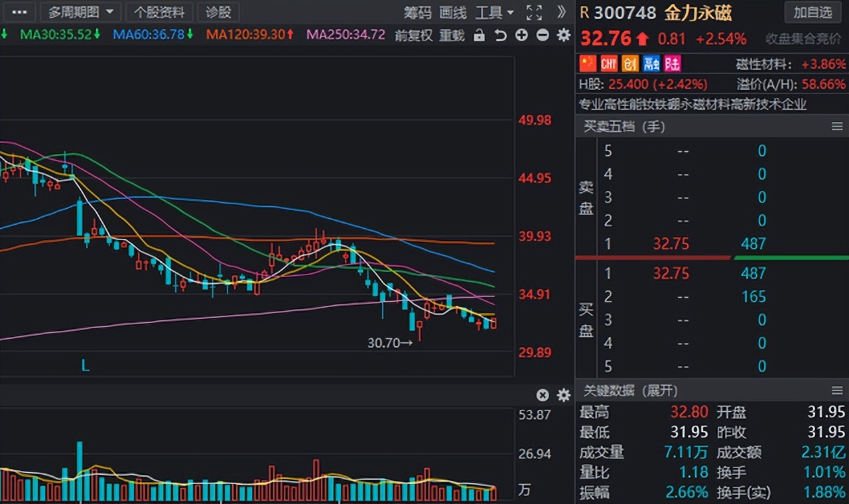Click buy-2 volume 165
Viewport: 849px width, 504px height.
(753, 296)
